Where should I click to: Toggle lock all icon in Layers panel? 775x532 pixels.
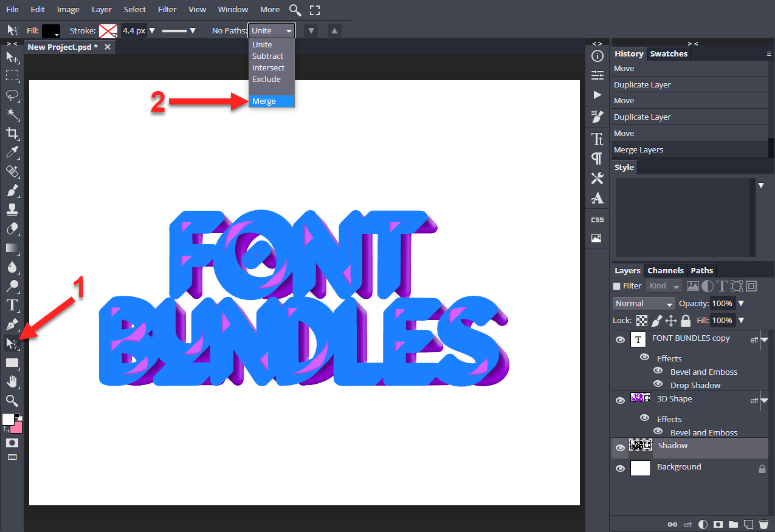(x=686, y=321)
